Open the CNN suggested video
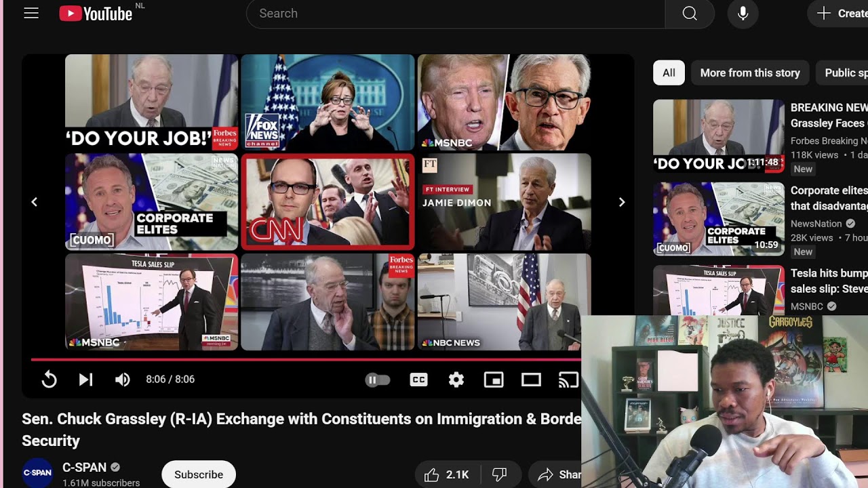Screen dimensions: 868x488 328,202
